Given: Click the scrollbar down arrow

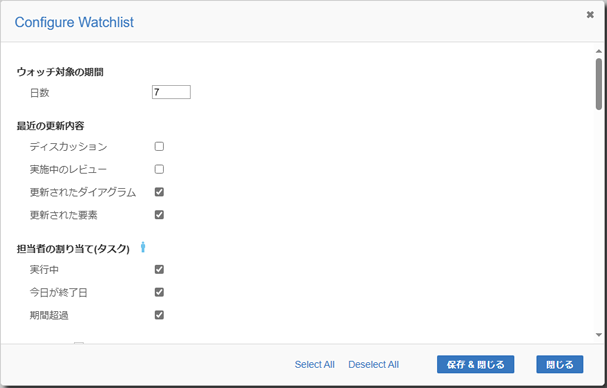Looking at the screenshot, I should (599, 335).
